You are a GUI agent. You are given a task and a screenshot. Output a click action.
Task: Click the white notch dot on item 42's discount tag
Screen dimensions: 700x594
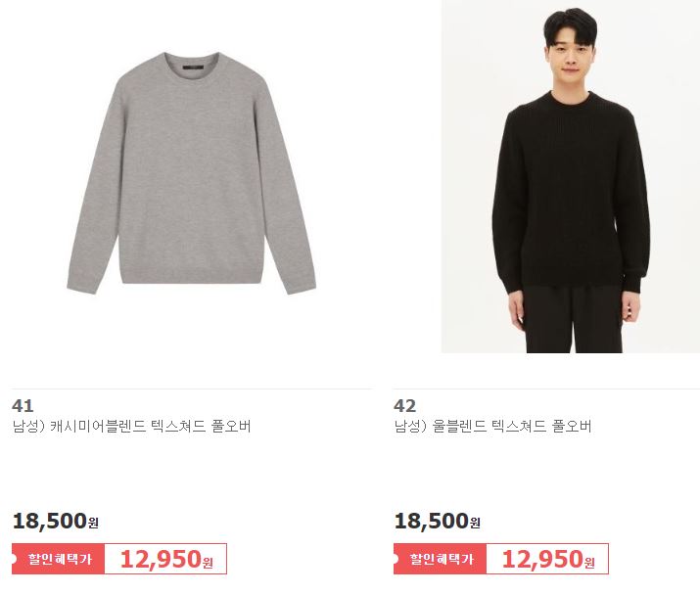pos(396,559)
